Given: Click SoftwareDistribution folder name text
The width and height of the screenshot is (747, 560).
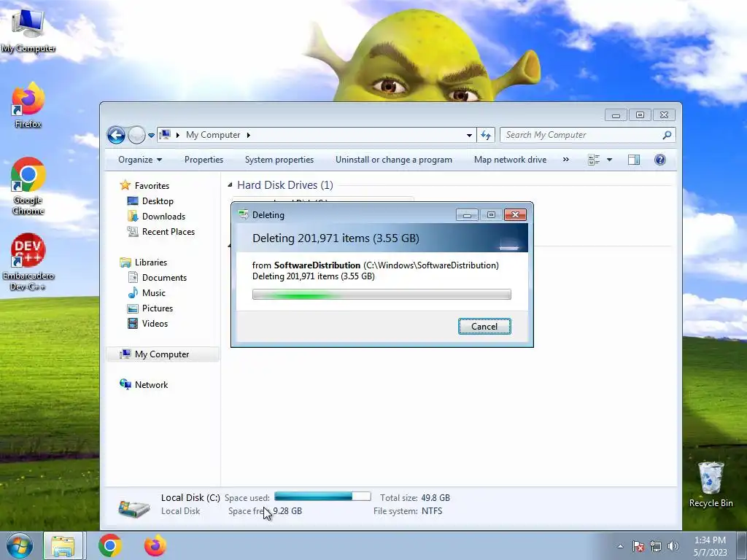Looking at the screenshot, I should pos(317,265).
